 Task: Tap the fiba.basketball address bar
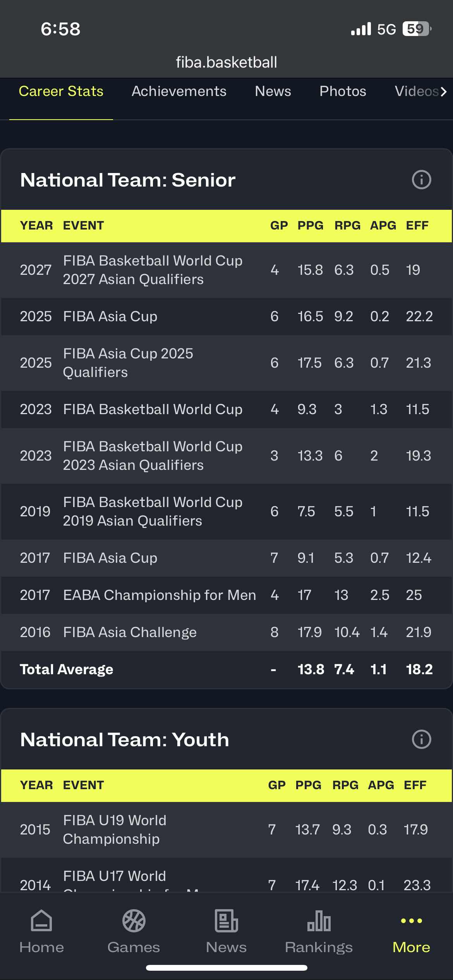226,62
